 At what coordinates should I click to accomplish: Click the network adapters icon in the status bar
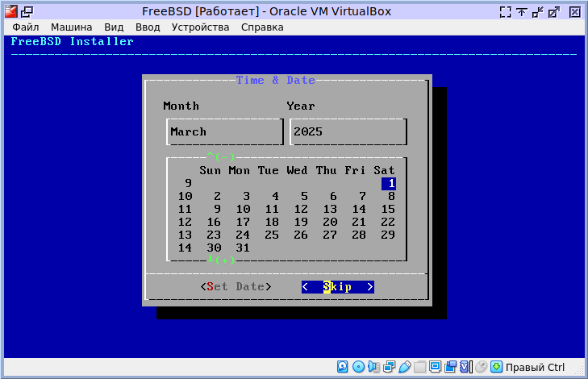click(x=390, y=367)
